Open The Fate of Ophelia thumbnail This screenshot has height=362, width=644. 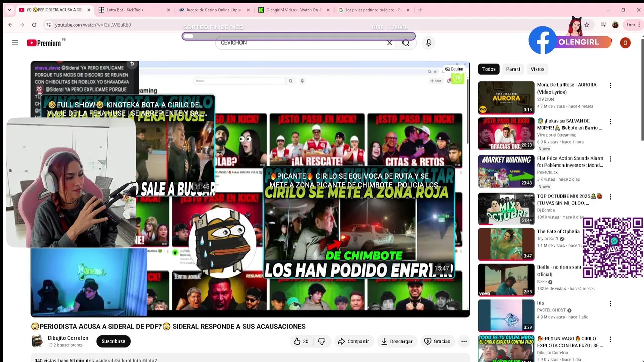tap(506, 244)
